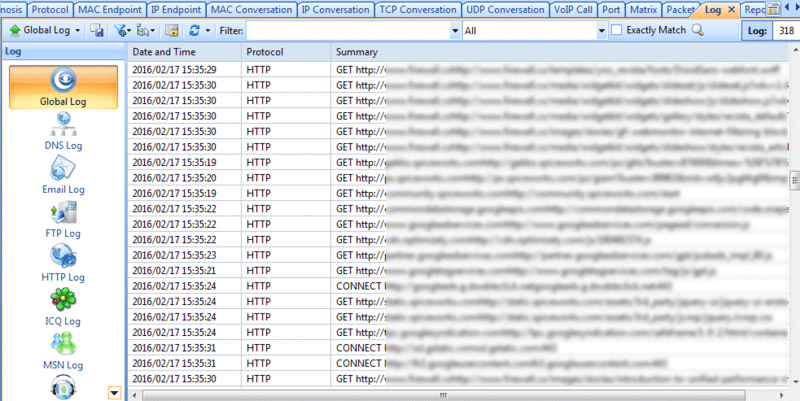
Task: Open the DNS Log icon
Action: (x=63, y=132)
